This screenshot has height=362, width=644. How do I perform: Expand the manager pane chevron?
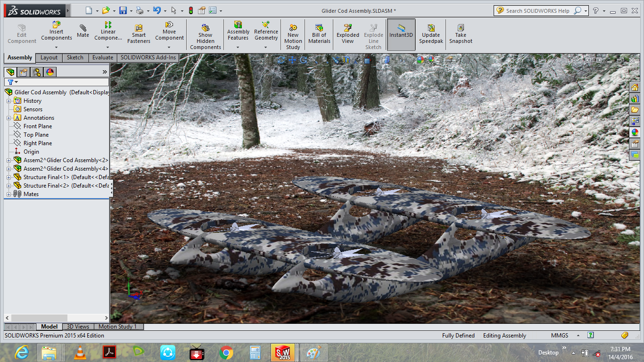pyautogui.click(x=105, y=72)
